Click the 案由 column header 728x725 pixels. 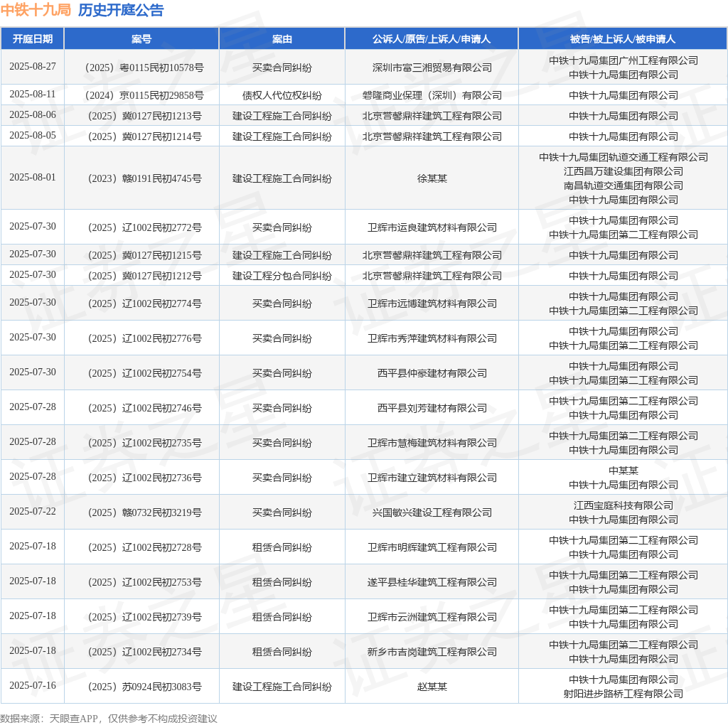282,39
